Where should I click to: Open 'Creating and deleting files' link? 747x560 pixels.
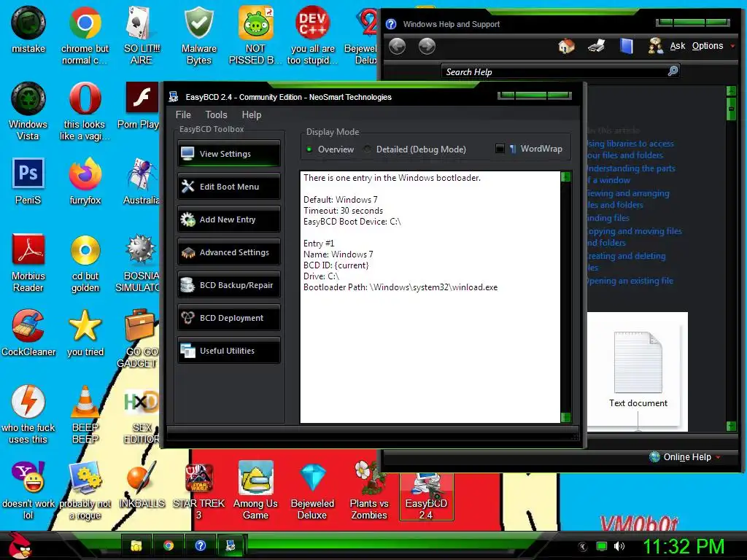[627, 262]
